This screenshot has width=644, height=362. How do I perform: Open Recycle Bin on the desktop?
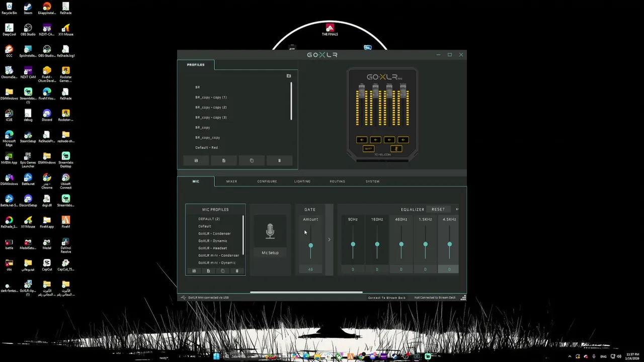pos(9,8)
